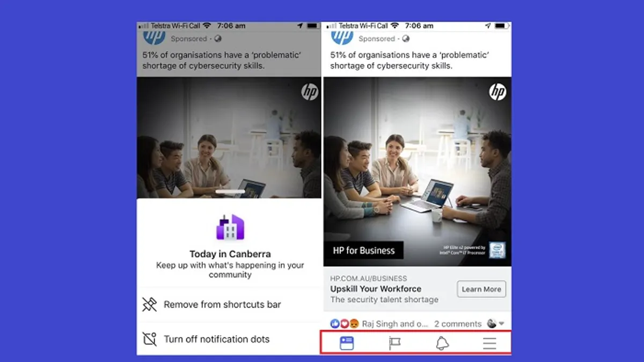Click the location arrow in right status bar

tap(488, 26)
